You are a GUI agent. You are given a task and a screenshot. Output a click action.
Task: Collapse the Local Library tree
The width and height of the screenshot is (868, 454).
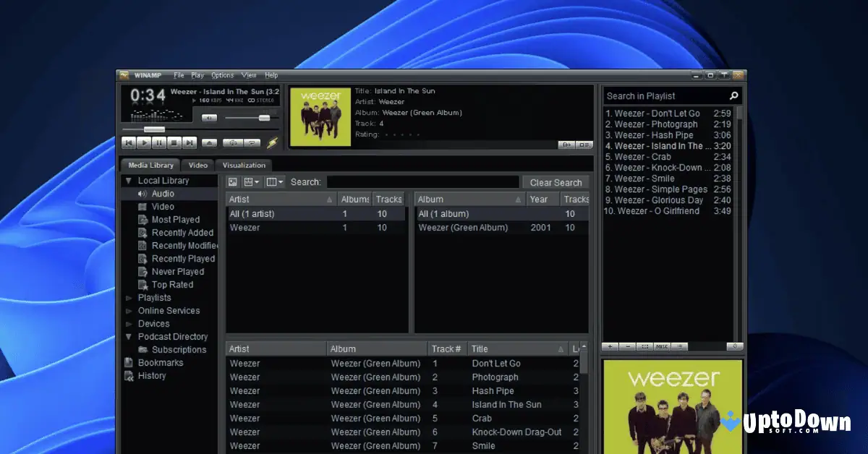[x=128, y=180]
